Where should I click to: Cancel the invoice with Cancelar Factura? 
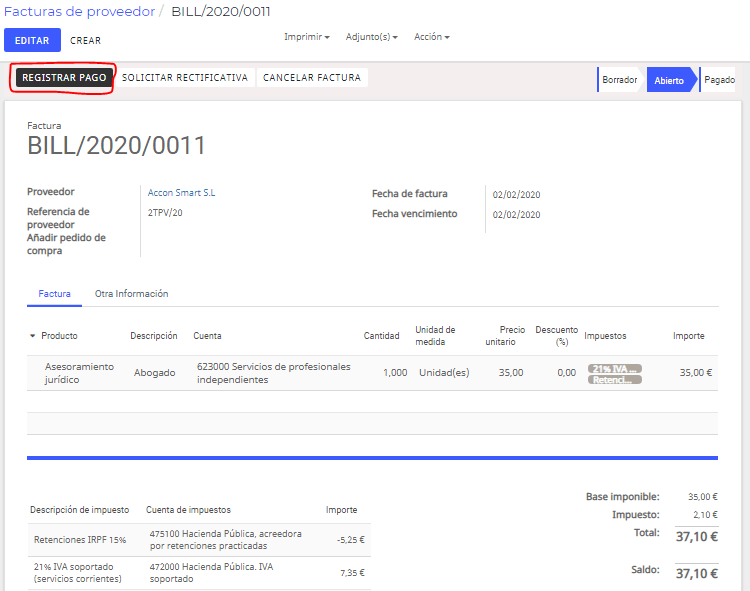pyautogui.click(x=312, y=77)
